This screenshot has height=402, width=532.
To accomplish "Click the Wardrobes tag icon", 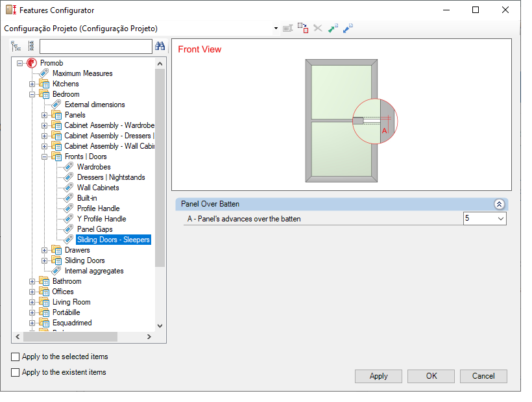I will click(69, 167).
